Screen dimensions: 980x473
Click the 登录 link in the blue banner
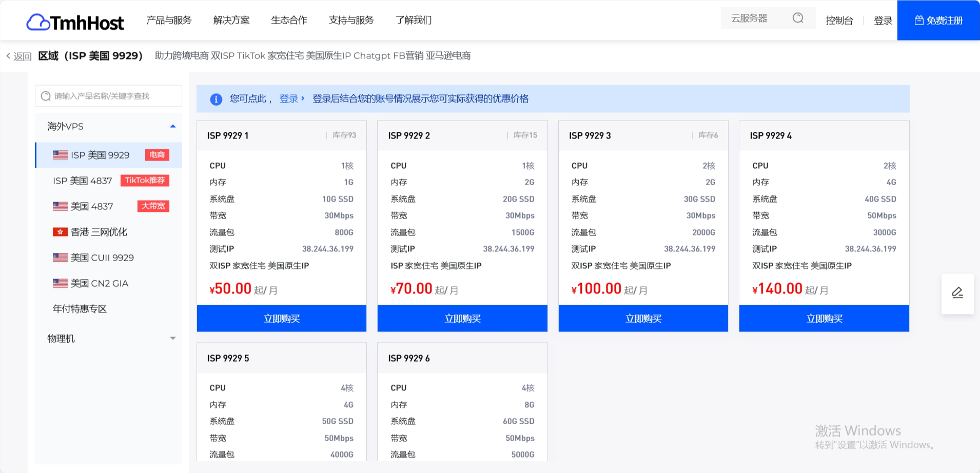288,98
